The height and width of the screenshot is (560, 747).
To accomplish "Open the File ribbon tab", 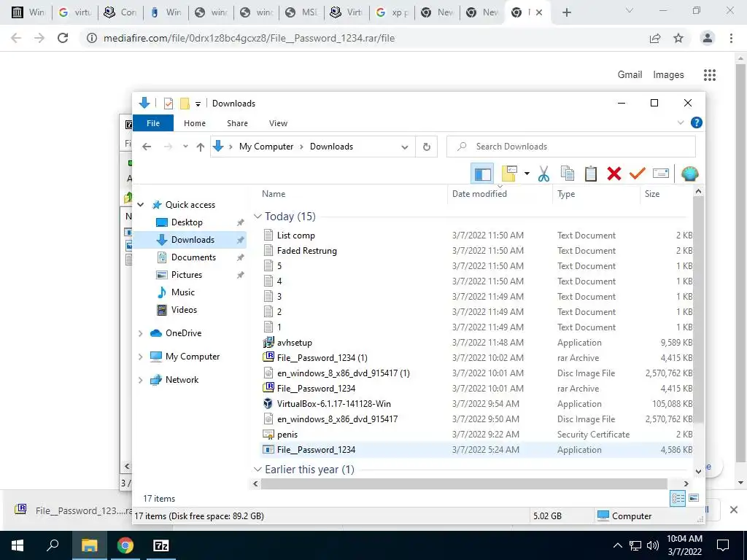I will point(153,123).
